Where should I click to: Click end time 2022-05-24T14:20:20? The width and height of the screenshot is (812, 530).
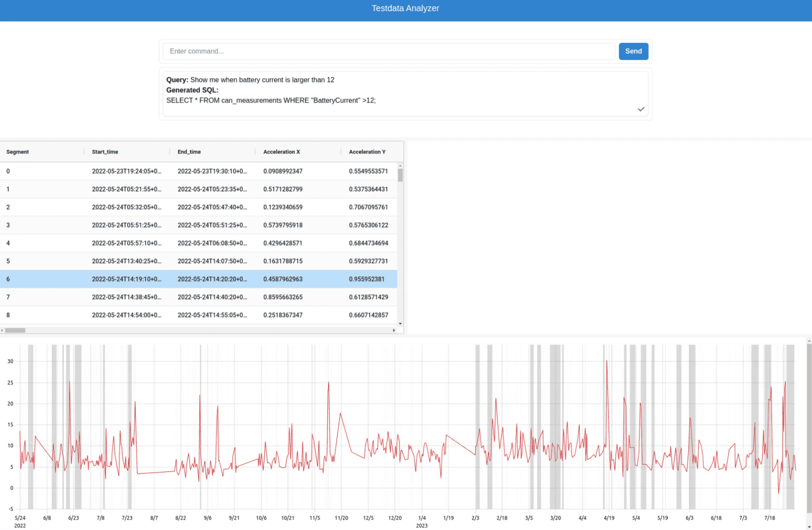(x=212, y=279)
